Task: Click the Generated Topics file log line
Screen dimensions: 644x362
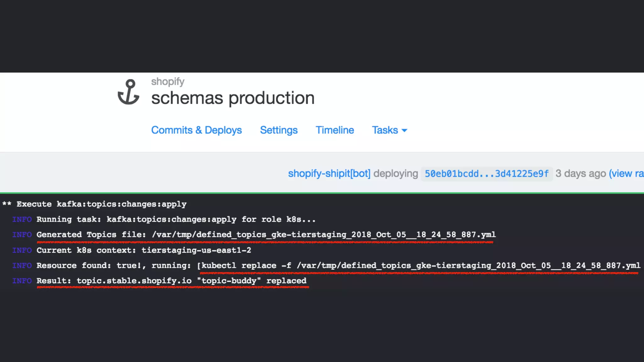Action: click(266, 235)
